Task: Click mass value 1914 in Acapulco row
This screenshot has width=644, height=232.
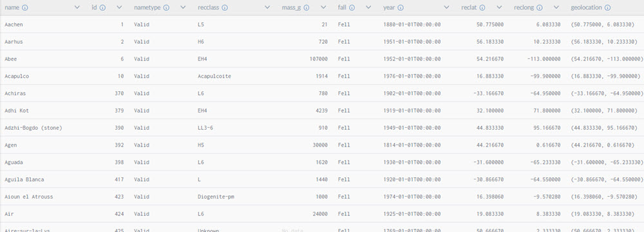Action: pos(322,76)
